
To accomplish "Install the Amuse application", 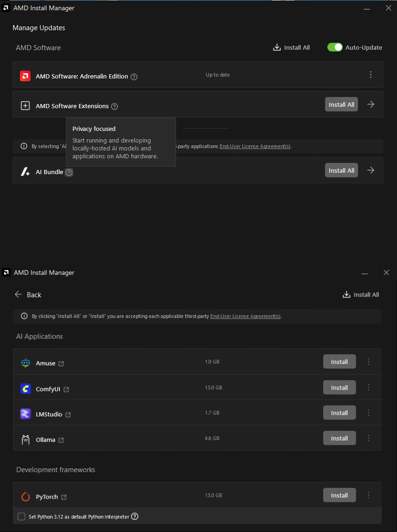I will [x=339, y=362].
